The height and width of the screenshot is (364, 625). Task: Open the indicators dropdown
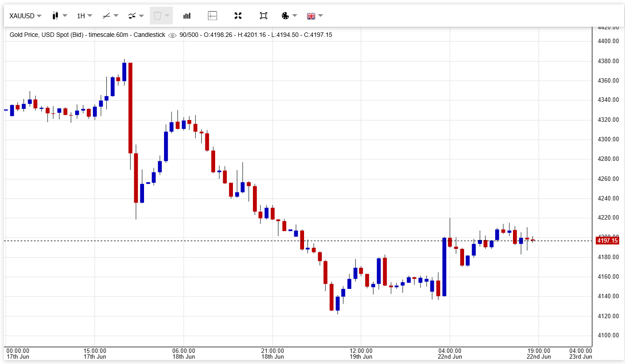point(136,16)
